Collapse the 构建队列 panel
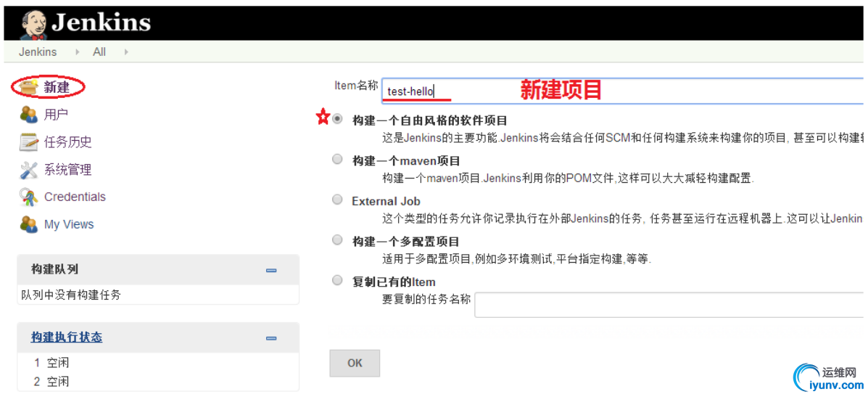Screen dimensions: 868x397 coord(271,270)
